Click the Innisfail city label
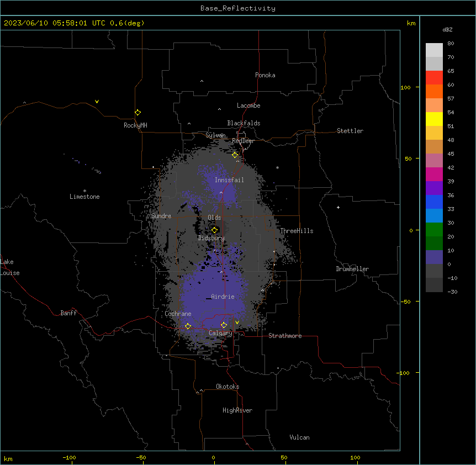476x465 pixels. pos(229,180)
